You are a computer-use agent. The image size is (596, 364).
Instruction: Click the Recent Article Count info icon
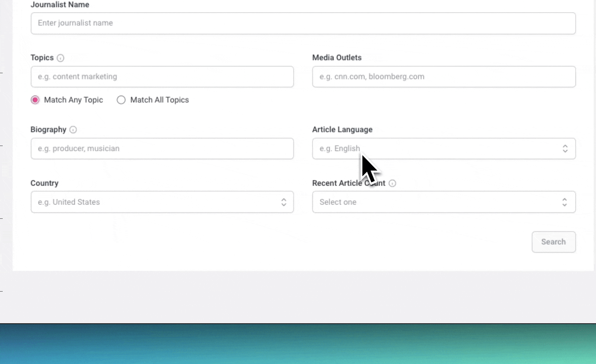point(392,183)
